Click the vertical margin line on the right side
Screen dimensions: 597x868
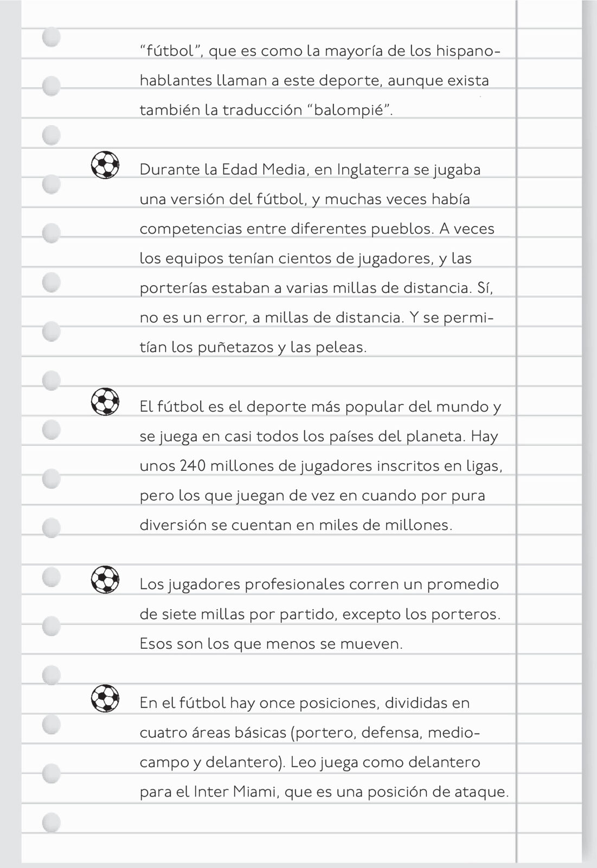pos(517,434)
